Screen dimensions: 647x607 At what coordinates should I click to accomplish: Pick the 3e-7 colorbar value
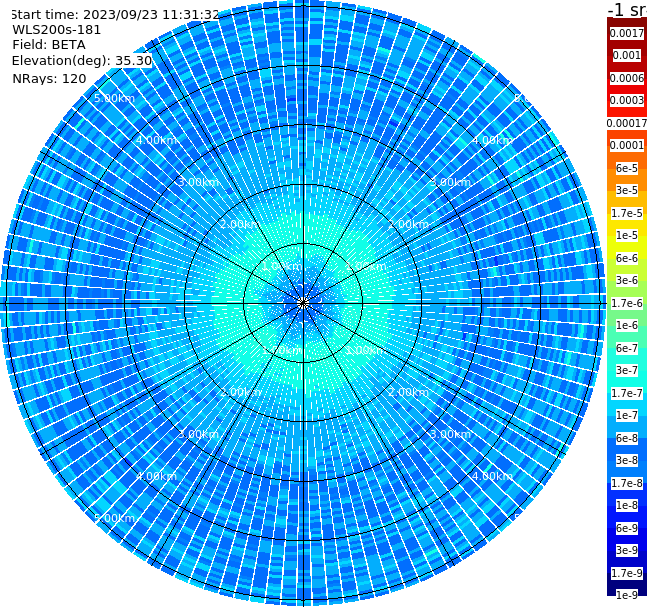627,370
